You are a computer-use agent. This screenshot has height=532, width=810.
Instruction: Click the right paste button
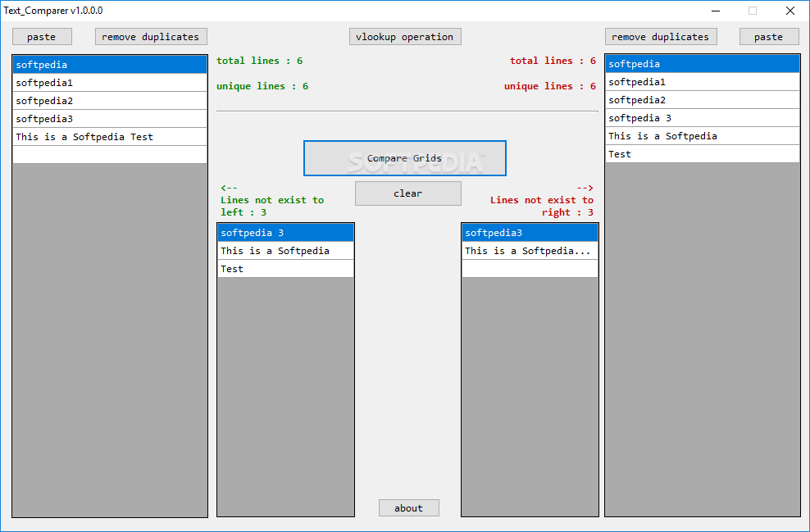pos(768,37)
